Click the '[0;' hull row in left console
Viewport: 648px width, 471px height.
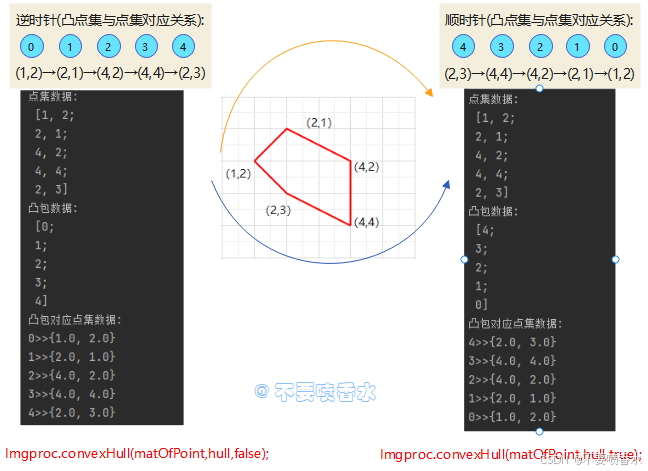point(45,227)
